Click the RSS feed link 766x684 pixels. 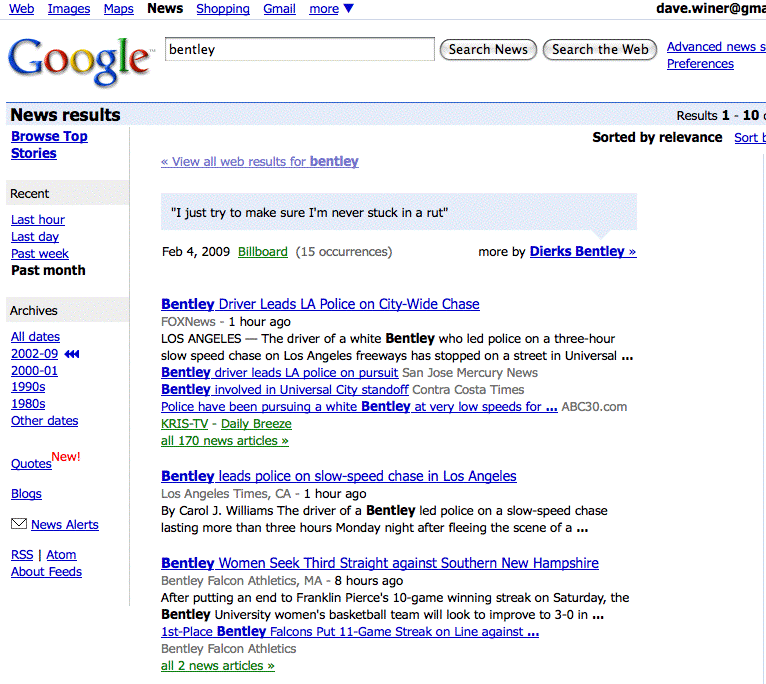[x=22, y=555]
